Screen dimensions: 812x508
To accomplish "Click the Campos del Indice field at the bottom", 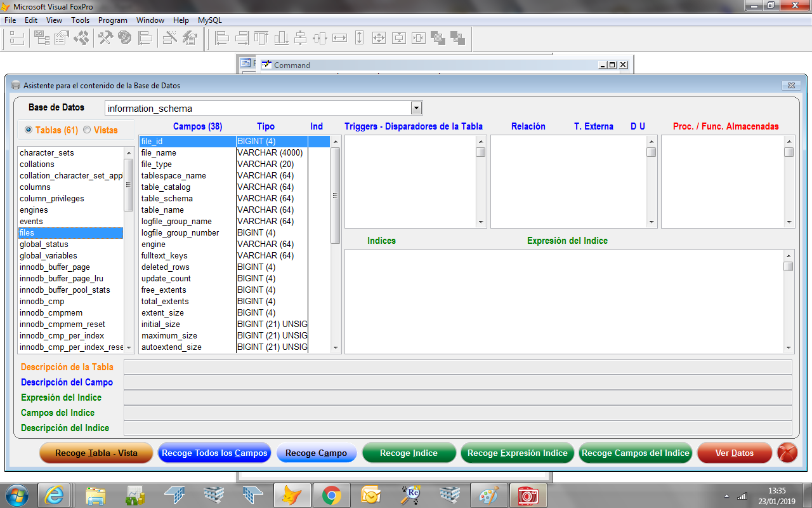I will click(x=457, y=413).
